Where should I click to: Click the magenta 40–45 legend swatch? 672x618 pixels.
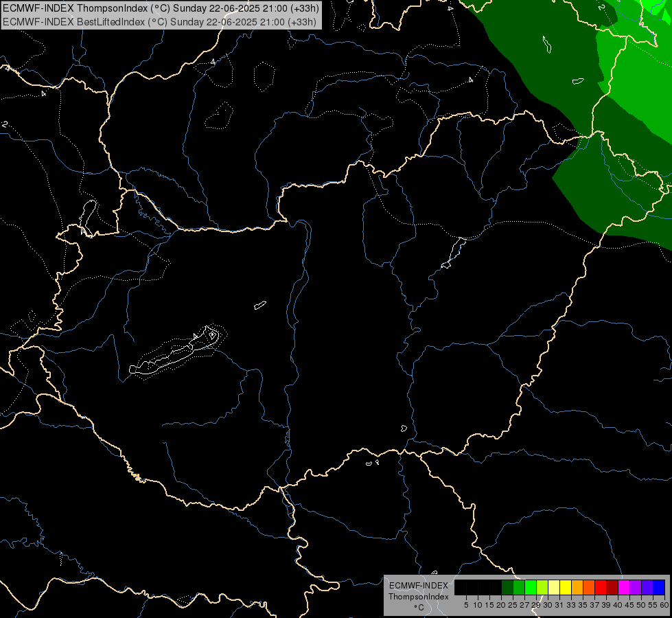point(625,587)
